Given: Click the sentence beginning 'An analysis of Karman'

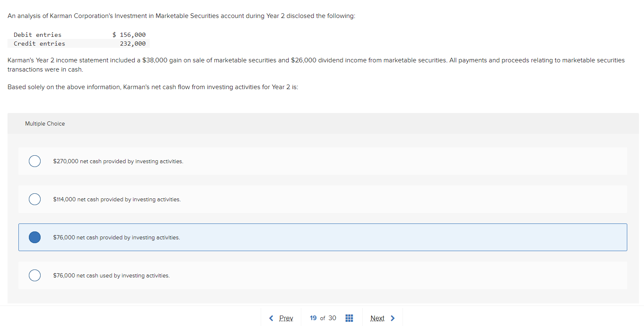Looking at the screenshot, I should point(182,16).
